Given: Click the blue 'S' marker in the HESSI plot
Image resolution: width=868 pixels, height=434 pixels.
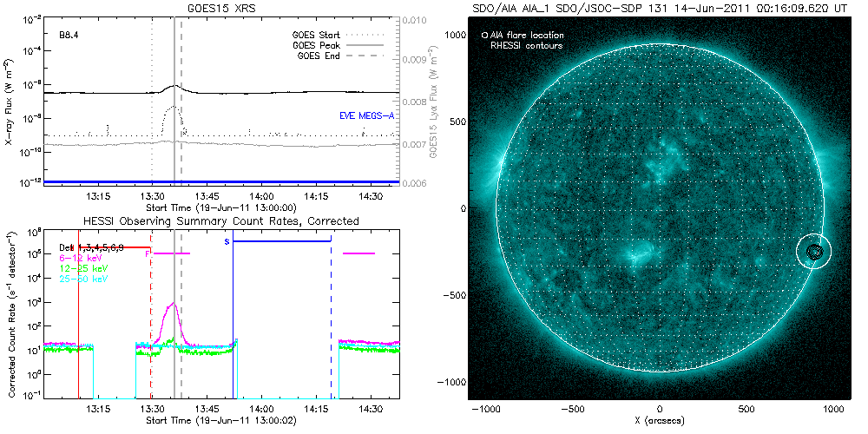Looking at the screenshot, I should (x=227, y=241).
